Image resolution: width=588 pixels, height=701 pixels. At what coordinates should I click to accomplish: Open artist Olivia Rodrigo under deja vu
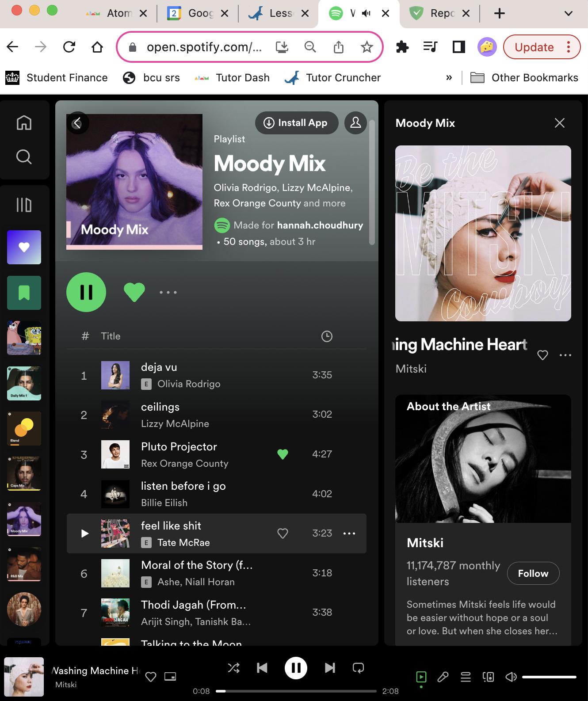click(189, 384)
